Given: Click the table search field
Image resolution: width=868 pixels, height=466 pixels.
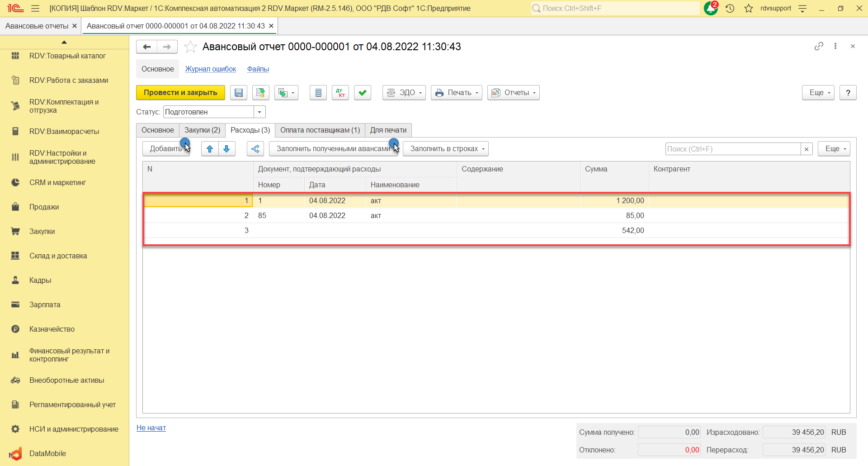Looking at the screenshot, I should pyautogui.click(x=732, y=149).
